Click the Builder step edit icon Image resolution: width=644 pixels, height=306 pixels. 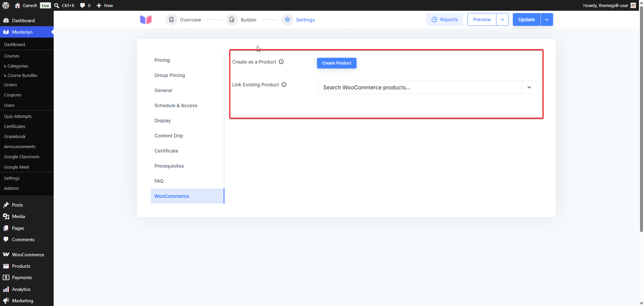coord(232,19)
